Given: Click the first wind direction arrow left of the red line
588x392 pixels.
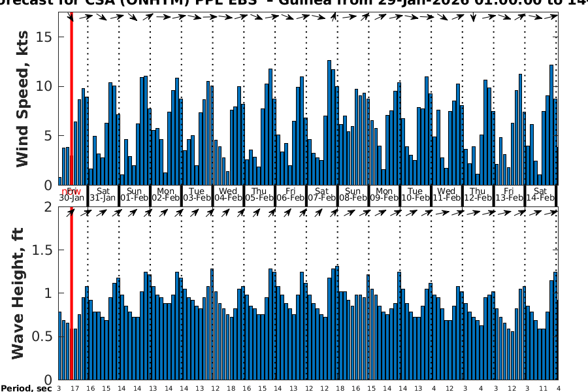Looking at the screenshot, I should point(68,17).
